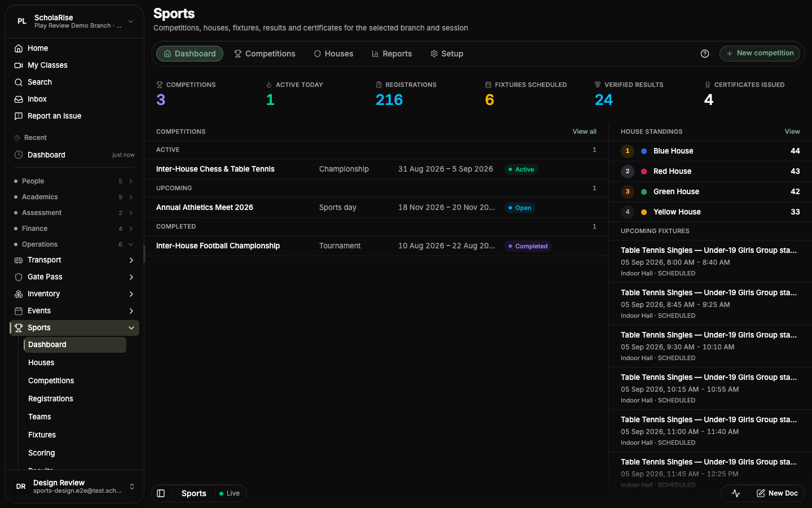Open Houses in Sports submenu

pos(75,362)
